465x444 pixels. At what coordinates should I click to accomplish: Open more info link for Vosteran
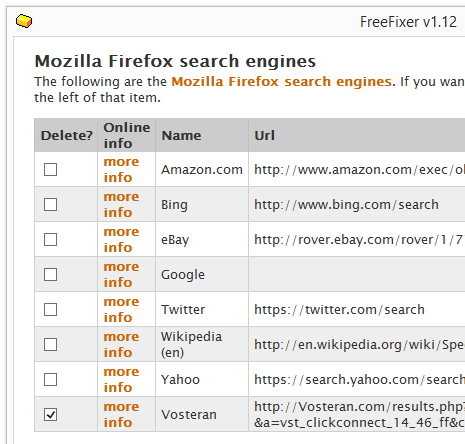(x=121, y=414)
